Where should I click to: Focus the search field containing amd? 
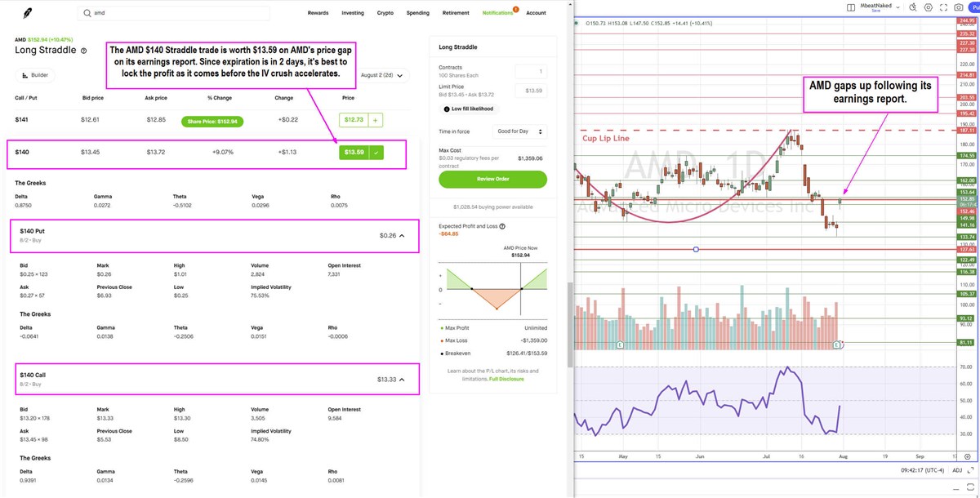pyautogui.click(x=175, y=13)
